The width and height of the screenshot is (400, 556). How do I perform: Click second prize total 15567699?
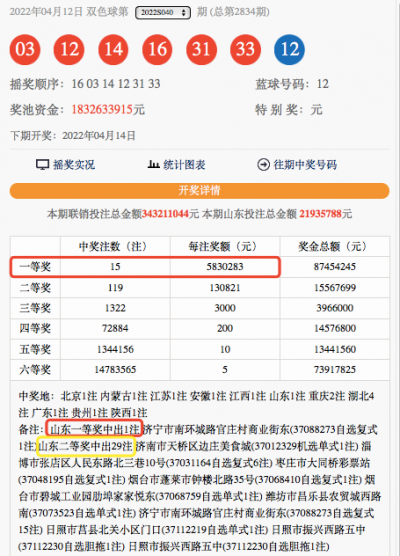335,287
